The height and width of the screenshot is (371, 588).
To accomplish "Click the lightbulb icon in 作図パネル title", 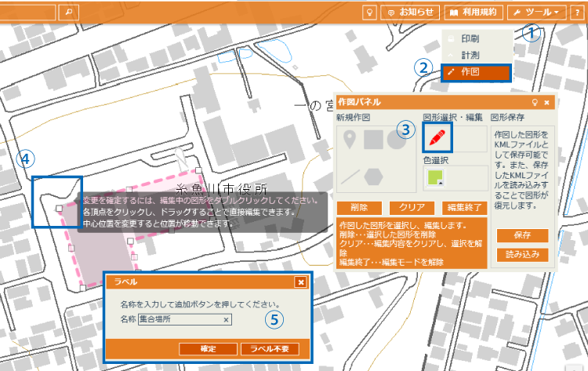I will tap(535, 103).
